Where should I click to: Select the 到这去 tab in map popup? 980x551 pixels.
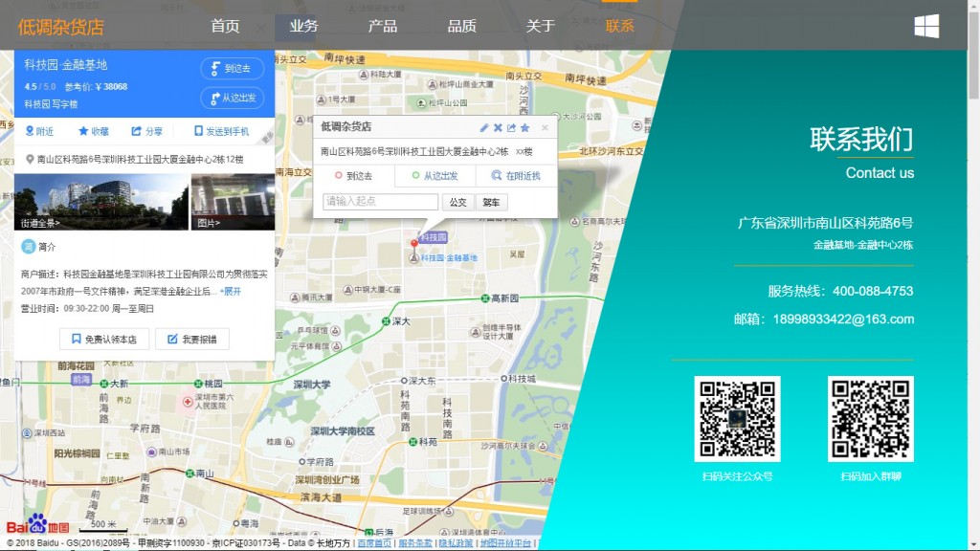(x=354, y=176)
